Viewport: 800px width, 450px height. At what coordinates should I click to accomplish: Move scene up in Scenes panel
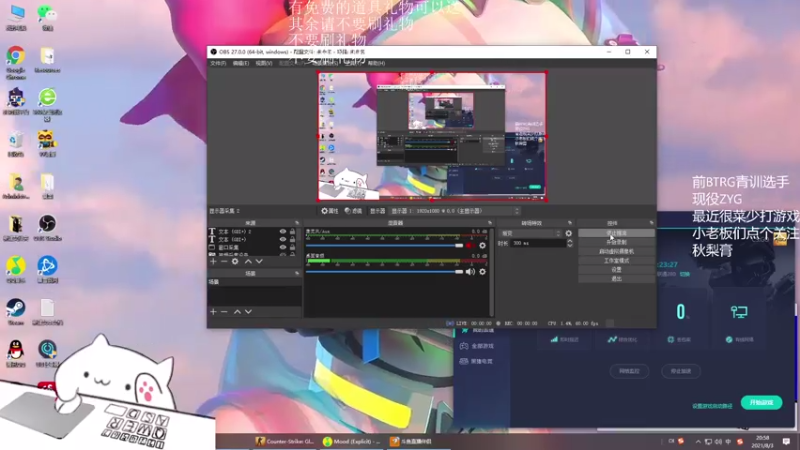point(237,311)
